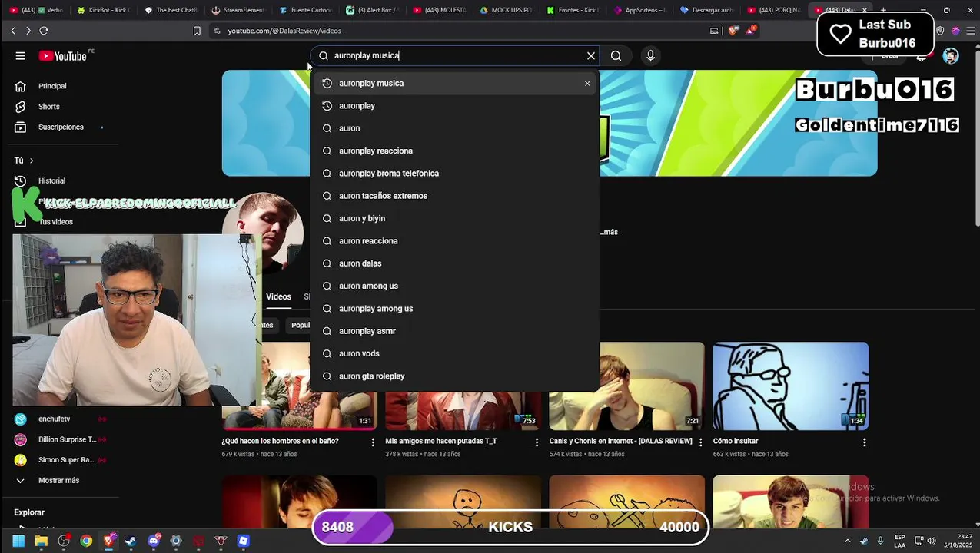This screenshot has width=980, height=553.
Task: Switch to the channel Videos tab
Action: 278,296
